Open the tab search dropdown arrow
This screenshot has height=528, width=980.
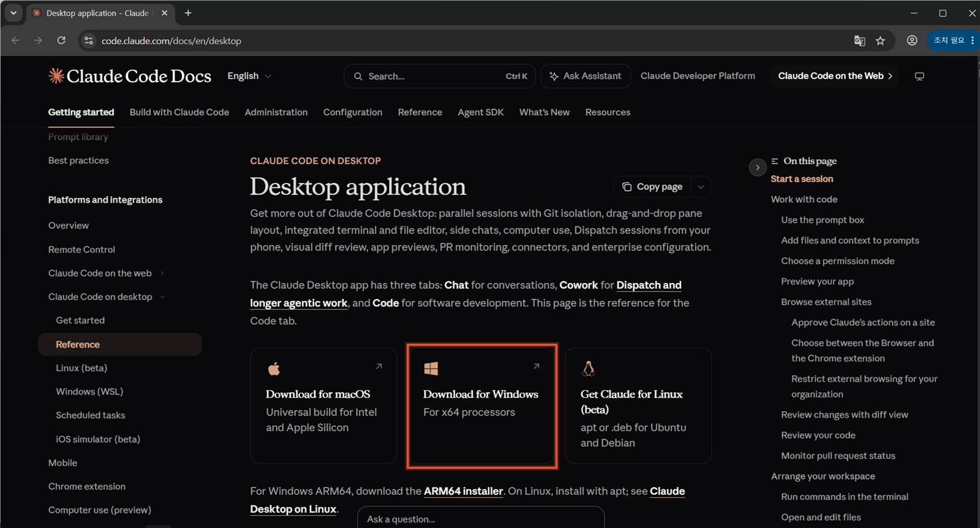point(13,13)
